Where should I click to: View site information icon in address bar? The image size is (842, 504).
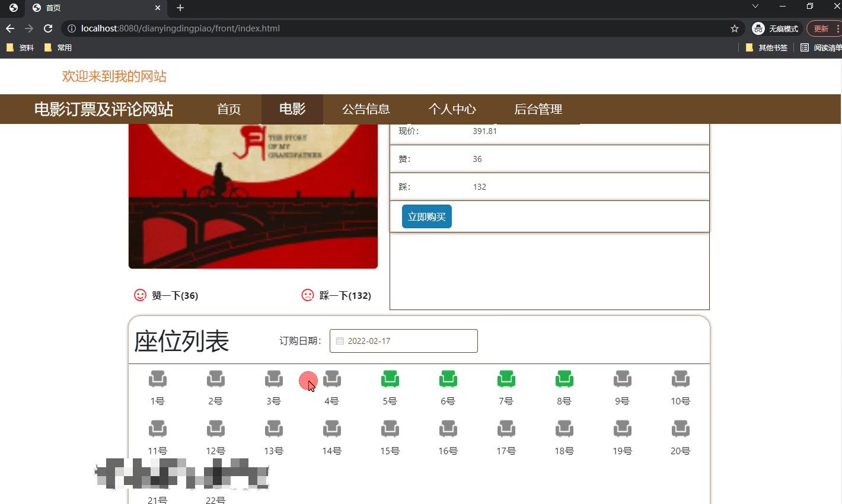click(x=71, y=28)
